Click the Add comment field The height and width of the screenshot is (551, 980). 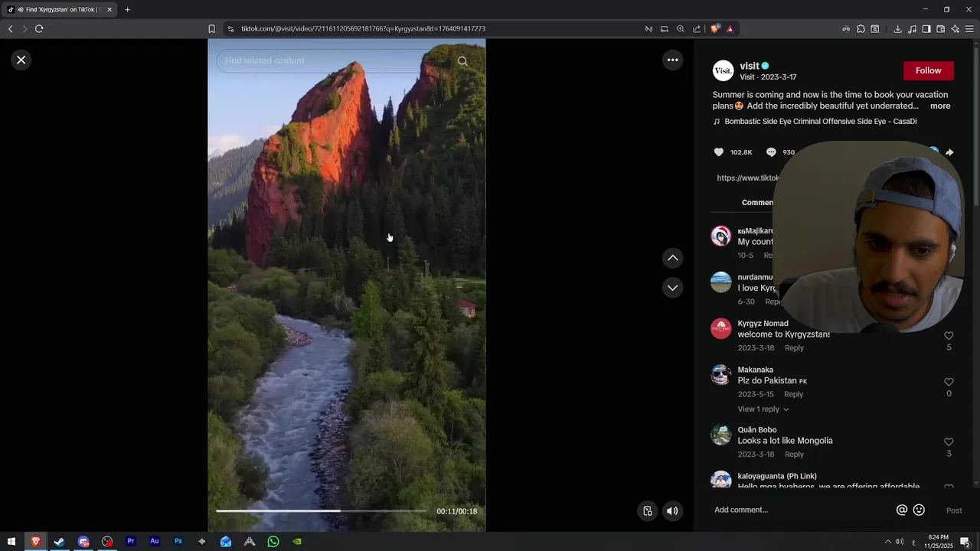(x=800, y=510)
